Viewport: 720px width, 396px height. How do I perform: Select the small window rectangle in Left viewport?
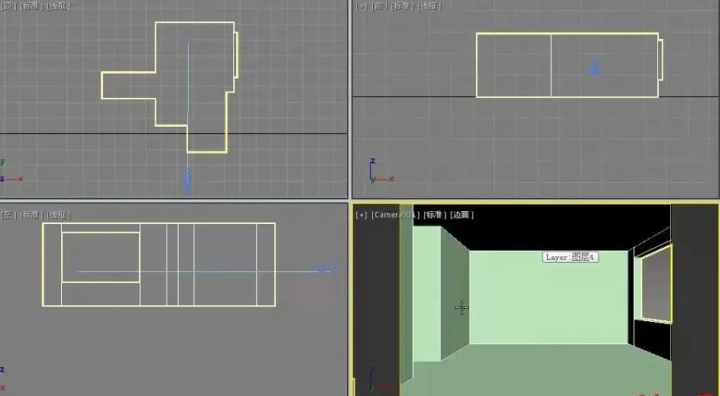tap(101, 257)
